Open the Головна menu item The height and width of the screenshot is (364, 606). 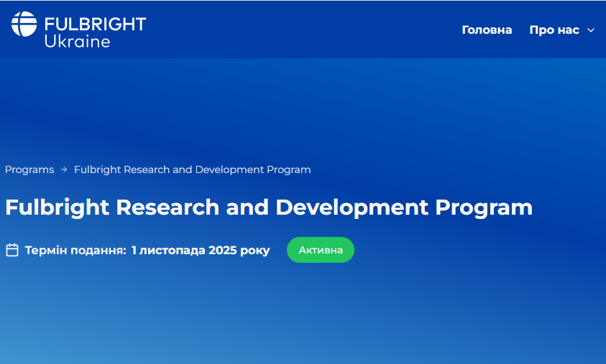pos(487,30)
